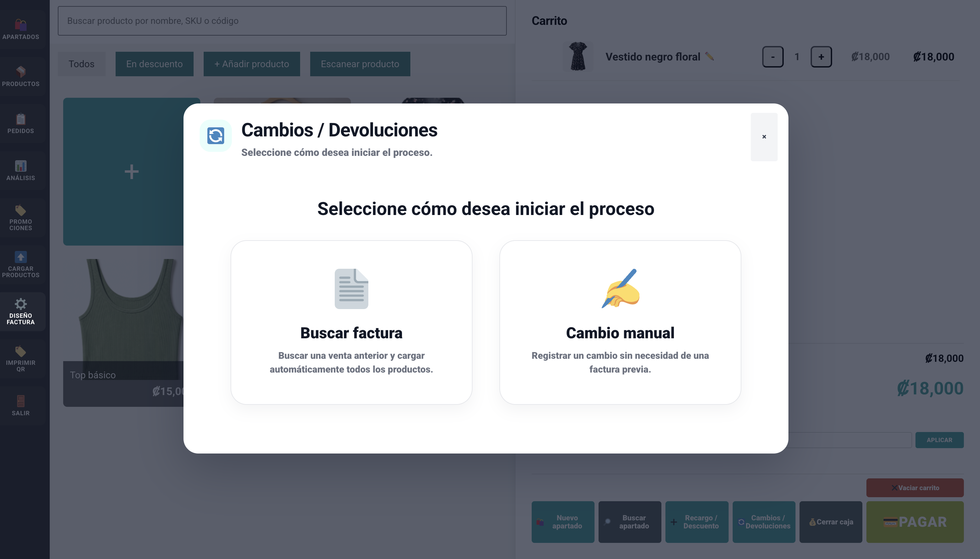This screenshot has height=559, width=980.
Task: Close the Cambios / Devoluciones dialog
Action: pyautogui.click(x=764, y=137)
